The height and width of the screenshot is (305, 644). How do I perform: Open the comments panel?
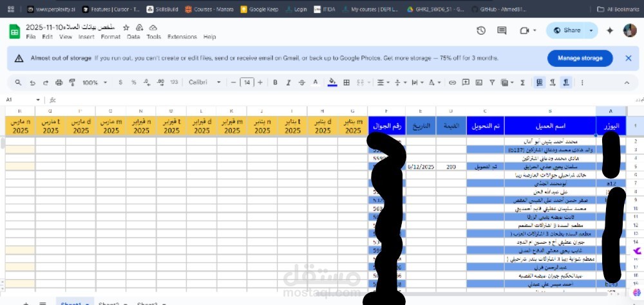502,30
